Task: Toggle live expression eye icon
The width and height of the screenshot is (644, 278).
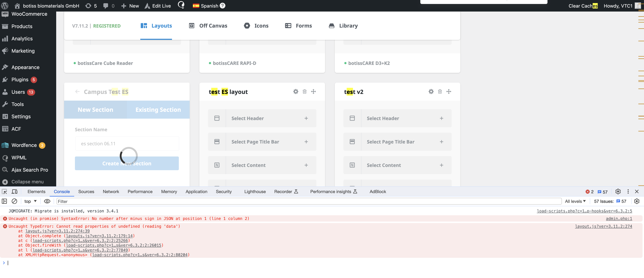Action: [x=47, y=201]
